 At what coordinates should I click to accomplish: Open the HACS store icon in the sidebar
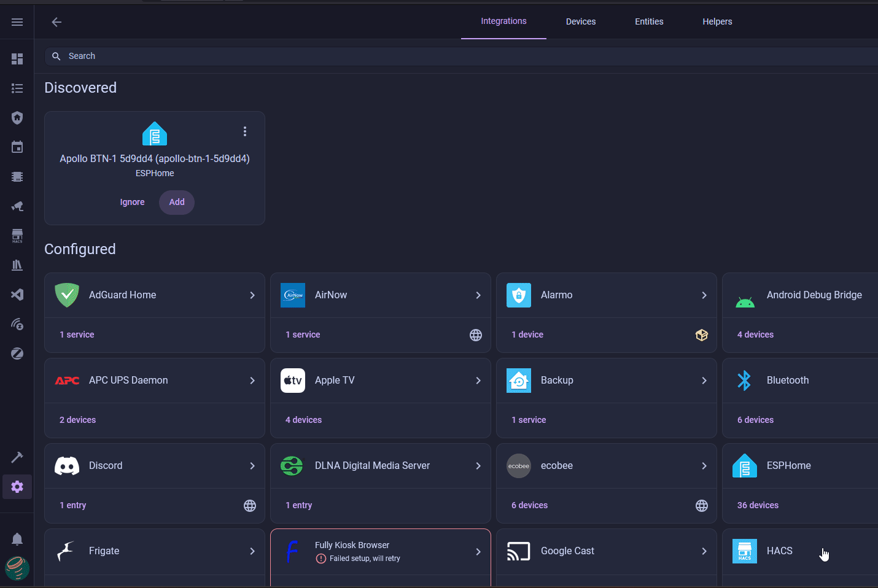click(x=17, y=236)
